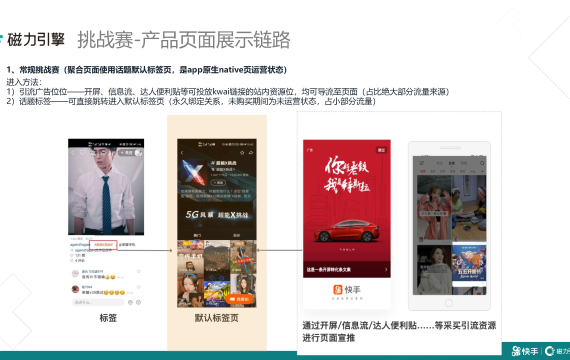Click the comment input field
The image size is (570, 360).
[98, 302]
